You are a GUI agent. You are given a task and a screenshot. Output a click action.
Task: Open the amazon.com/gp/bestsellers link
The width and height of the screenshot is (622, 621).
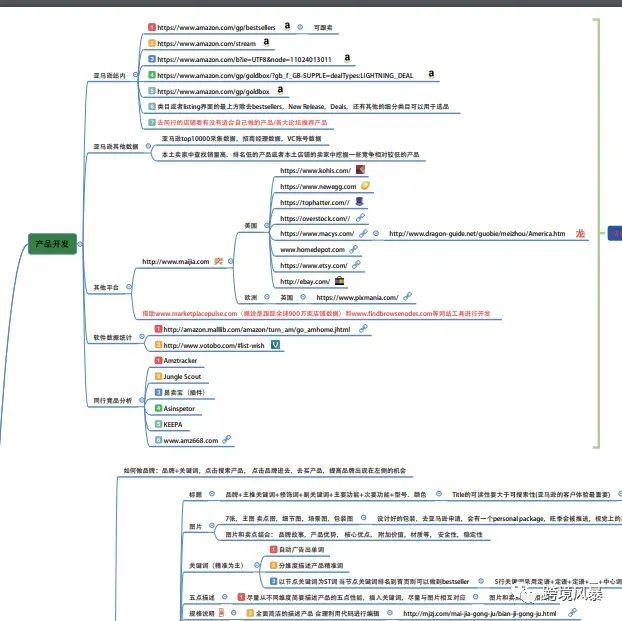216,27
